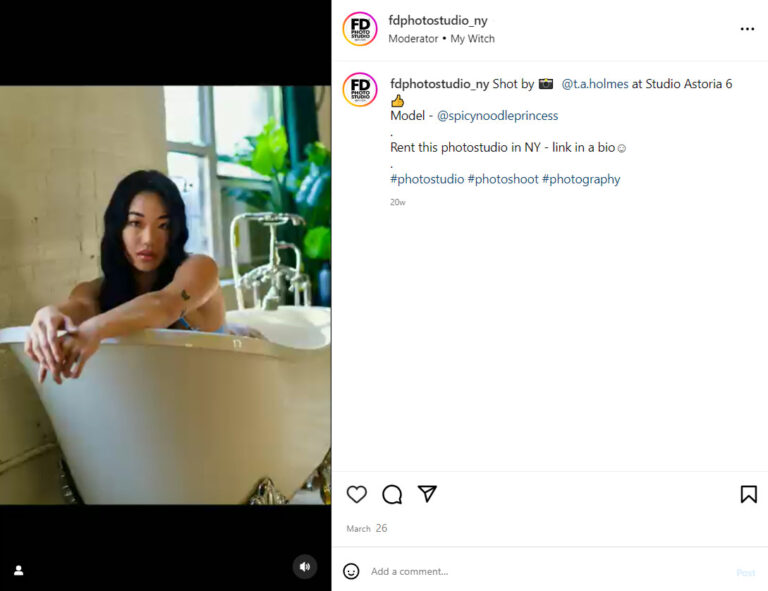Save the post with the bookmark icon
The width and height of the screenshot is (768, 591).
(x=748, y=494)
